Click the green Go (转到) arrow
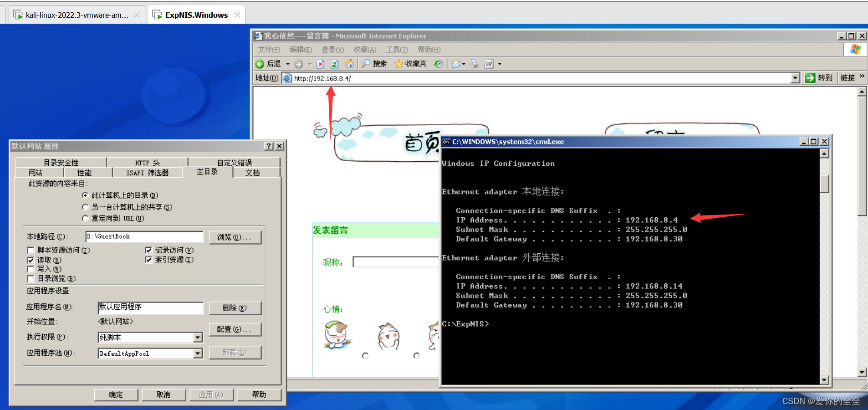 tap(810, 78)
